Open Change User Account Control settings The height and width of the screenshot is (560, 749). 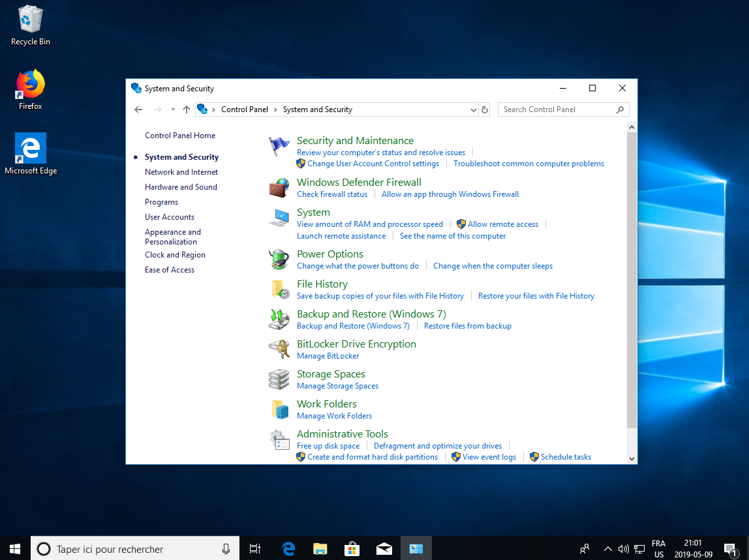[x=373, y=164]
